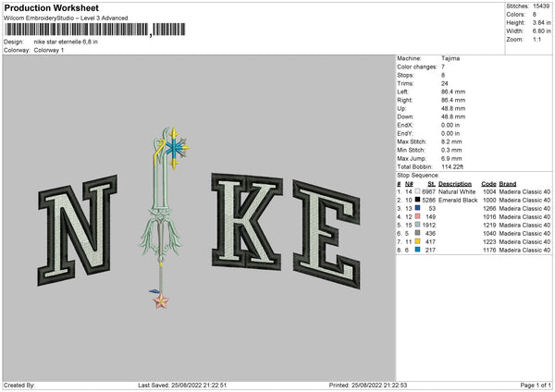The height and width of the screenshot is (392, 555).
Task: Click the Machine value Tajima
Action: 450,58
